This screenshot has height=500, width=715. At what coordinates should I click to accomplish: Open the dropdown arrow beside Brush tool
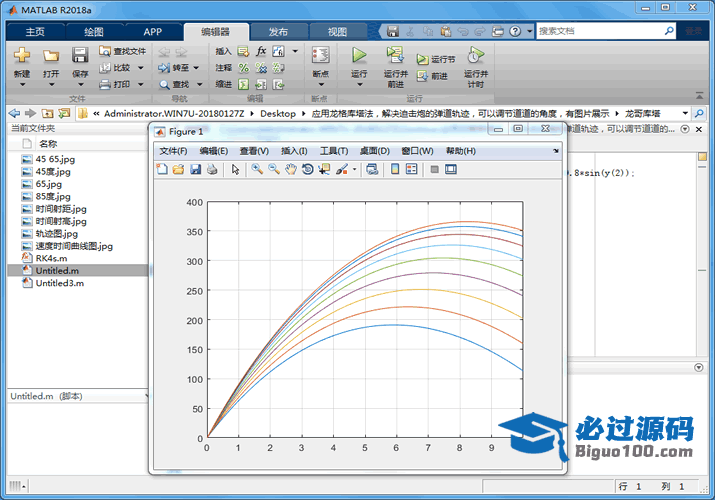[354, 169]
